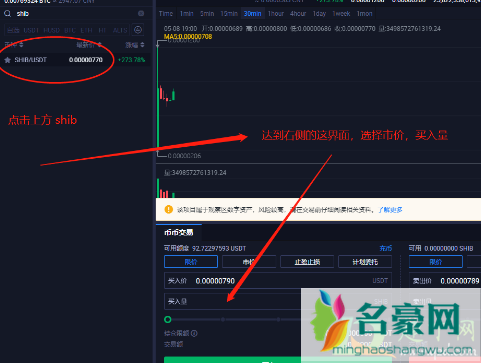Switch chart to 1week interval
The height and width of the screenshot is (363, 481).
tap(341, 14)
